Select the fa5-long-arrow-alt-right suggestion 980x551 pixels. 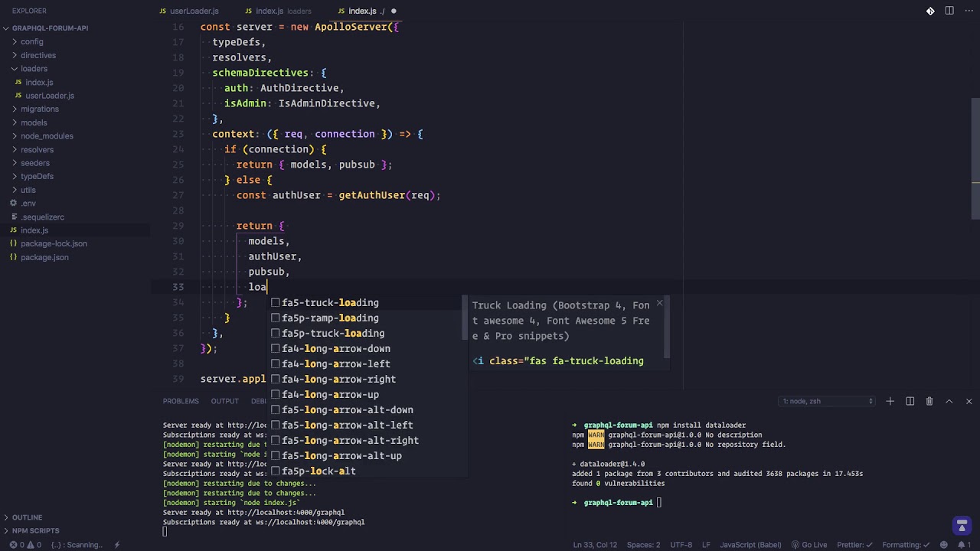click(368, 440)
